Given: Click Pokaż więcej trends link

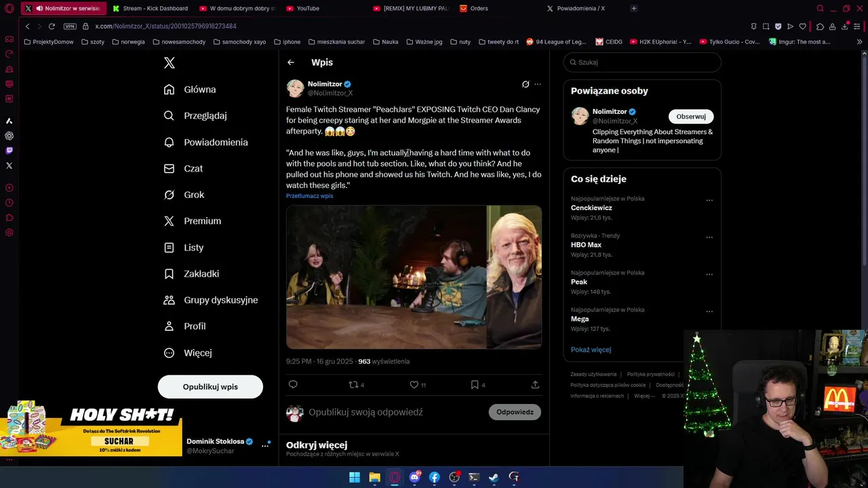Looking at the screenshot, I should coord(591,350).
